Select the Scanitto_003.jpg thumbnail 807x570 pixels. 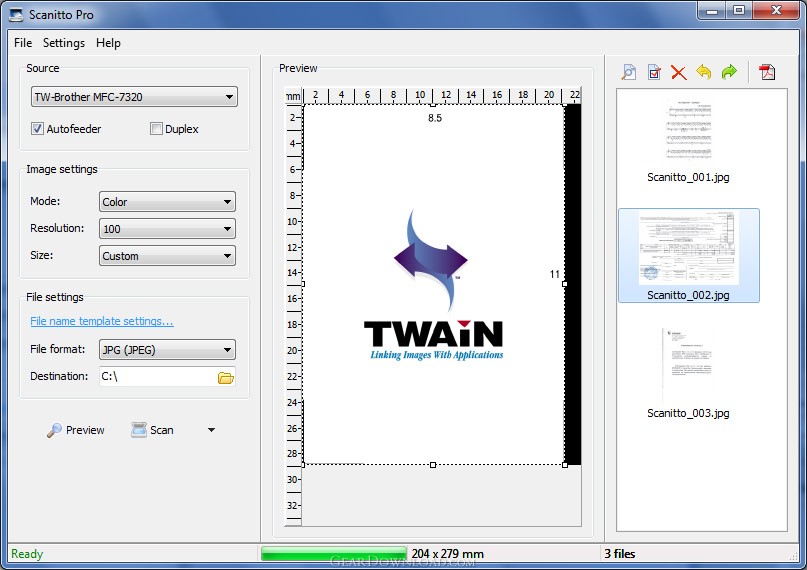click(x=688, y=373)
